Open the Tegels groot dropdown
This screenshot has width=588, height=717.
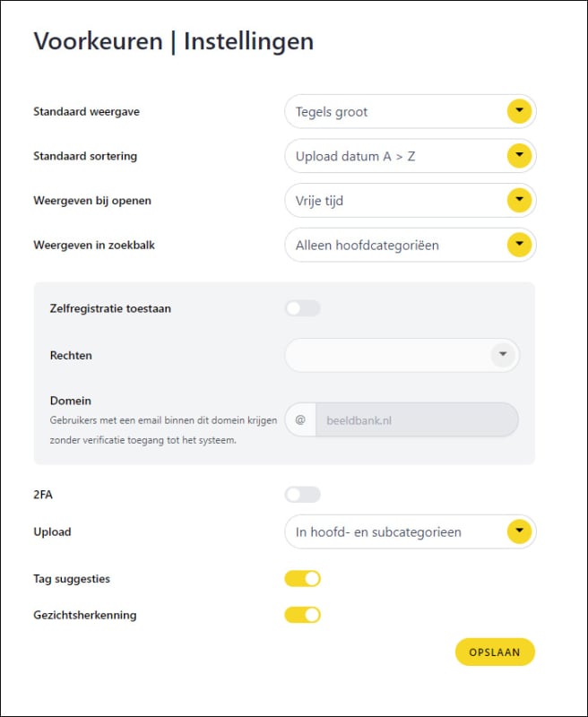[x=411, y=111]
